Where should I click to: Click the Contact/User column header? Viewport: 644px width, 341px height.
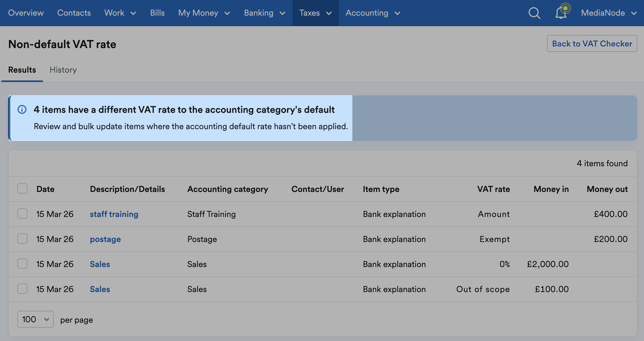click(x=318, y=189)
